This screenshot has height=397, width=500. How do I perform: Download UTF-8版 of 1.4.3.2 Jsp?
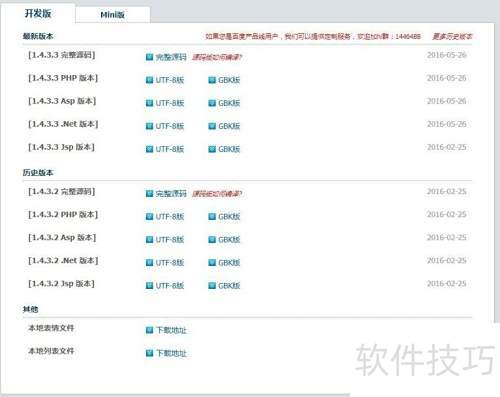(x=170, y=286)
